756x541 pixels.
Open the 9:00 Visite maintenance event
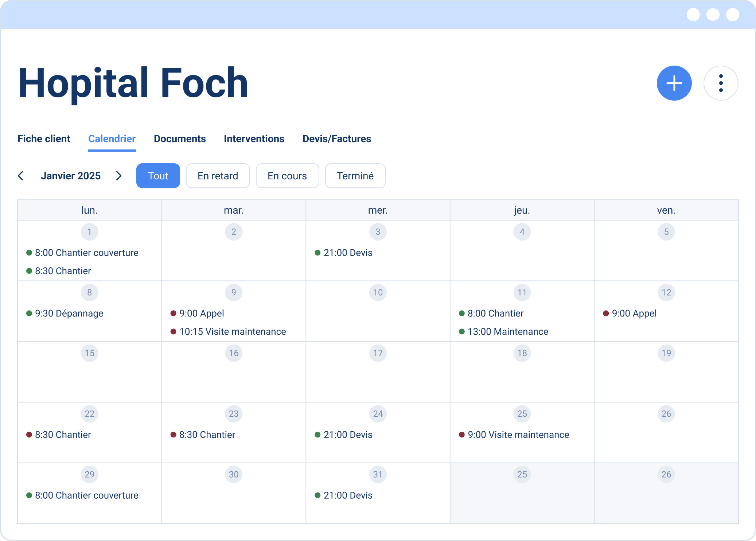[514, 435]
